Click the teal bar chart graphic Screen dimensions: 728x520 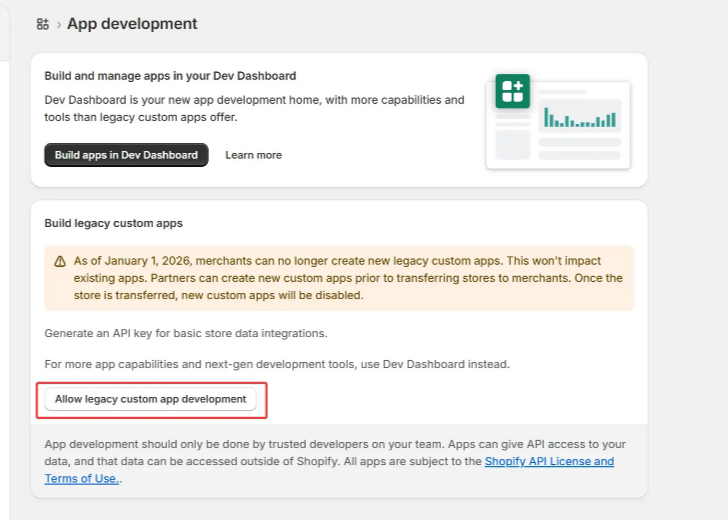coord(579,117)
